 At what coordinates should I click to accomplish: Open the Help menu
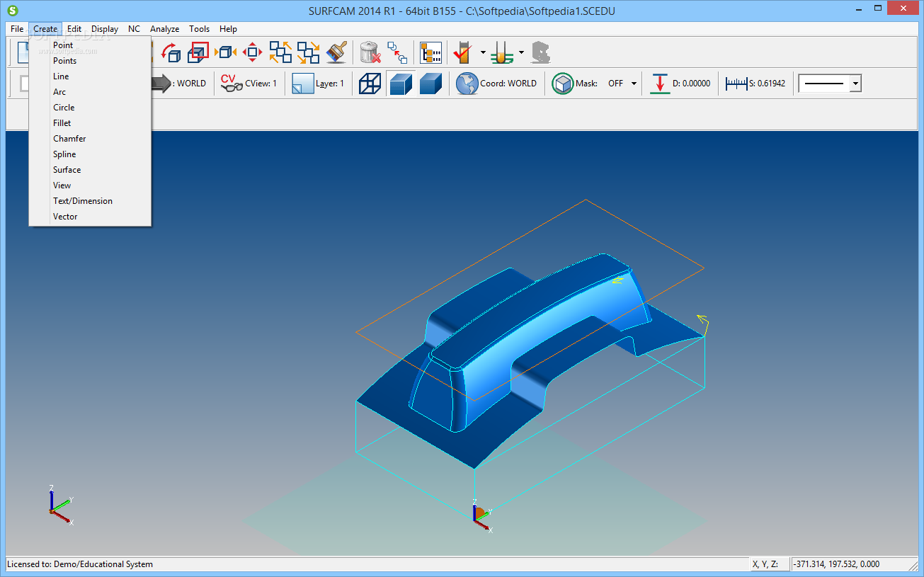(x=228, y=29)
